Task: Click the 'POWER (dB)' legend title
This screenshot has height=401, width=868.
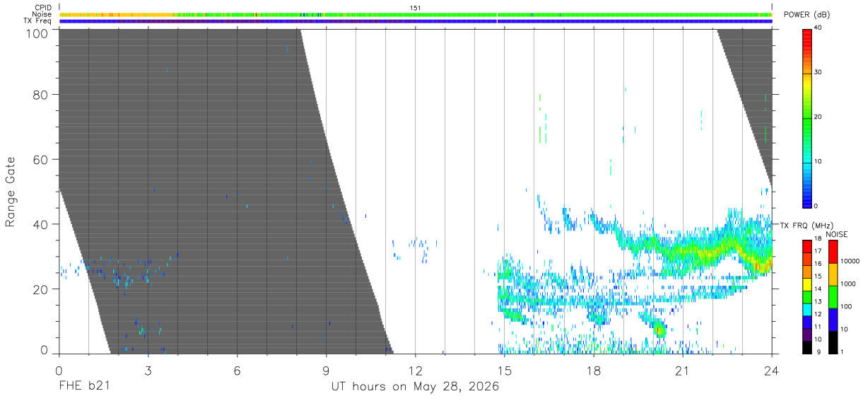Action: point(807,15)
